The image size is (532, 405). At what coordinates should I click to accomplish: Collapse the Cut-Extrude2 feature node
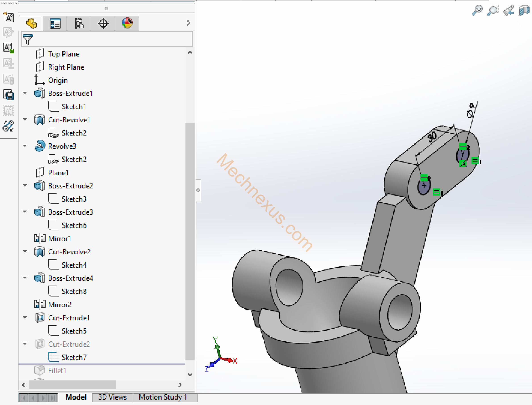25,344
